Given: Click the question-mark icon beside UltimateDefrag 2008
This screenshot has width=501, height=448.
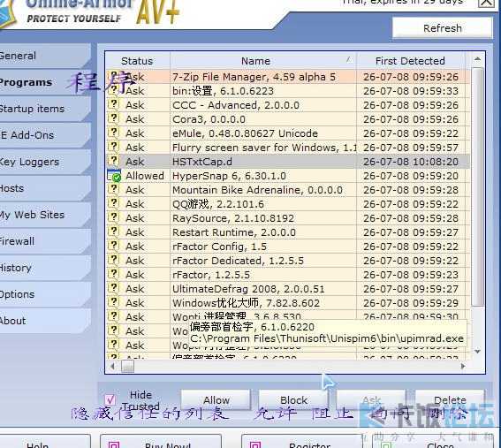Looking at the screenshot, I should (113, 288).
